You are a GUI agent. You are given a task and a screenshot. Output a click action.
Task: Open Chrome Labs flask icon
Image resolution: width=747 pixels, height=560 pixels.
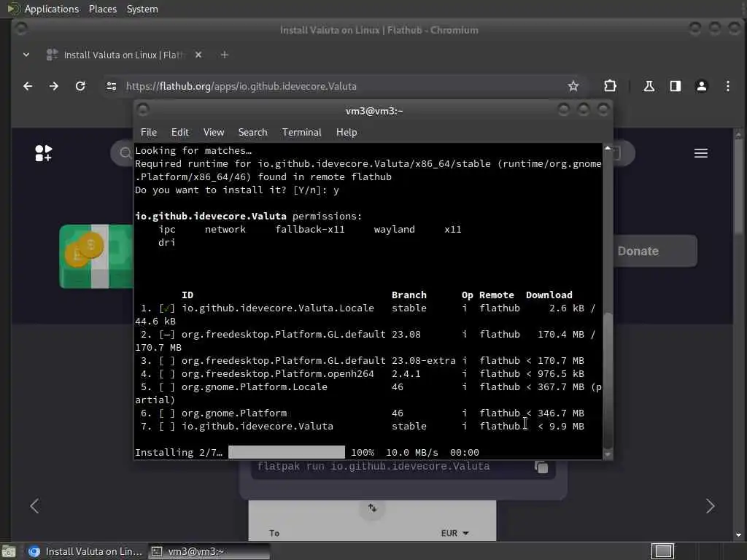coord(649,86)
